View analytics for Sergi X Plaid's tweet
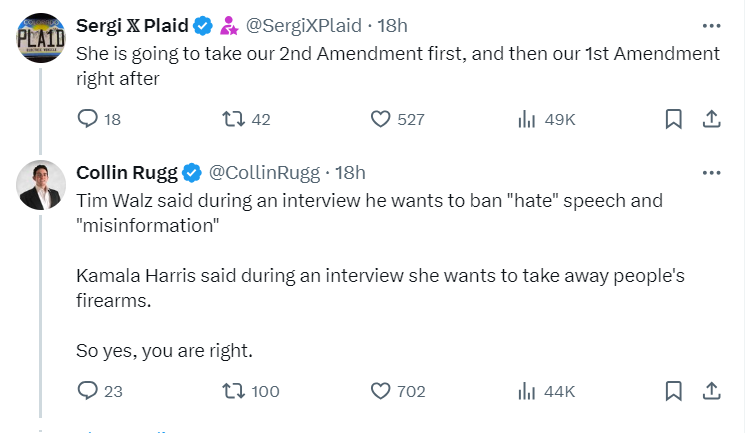This screenshot has width=751, height=433. [x=527, y=119]
